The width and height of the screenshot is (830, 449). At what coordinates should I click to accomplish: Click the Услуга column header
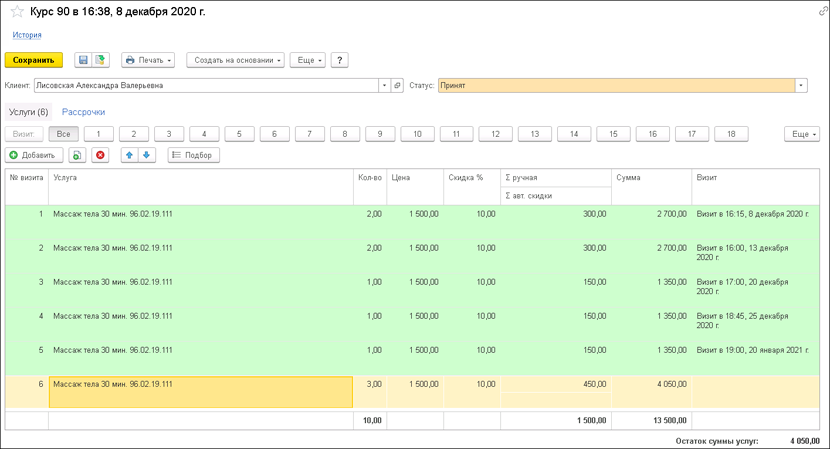201,187
